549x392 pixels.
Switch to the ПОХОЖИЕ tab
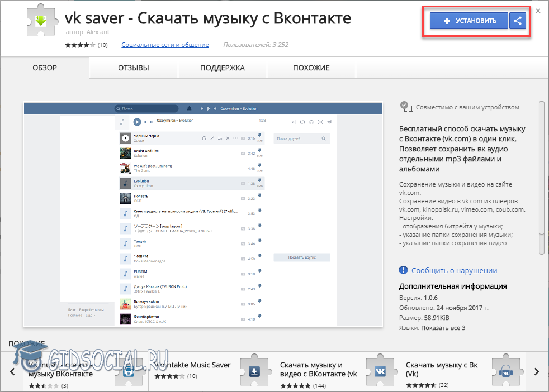[311, 68]
